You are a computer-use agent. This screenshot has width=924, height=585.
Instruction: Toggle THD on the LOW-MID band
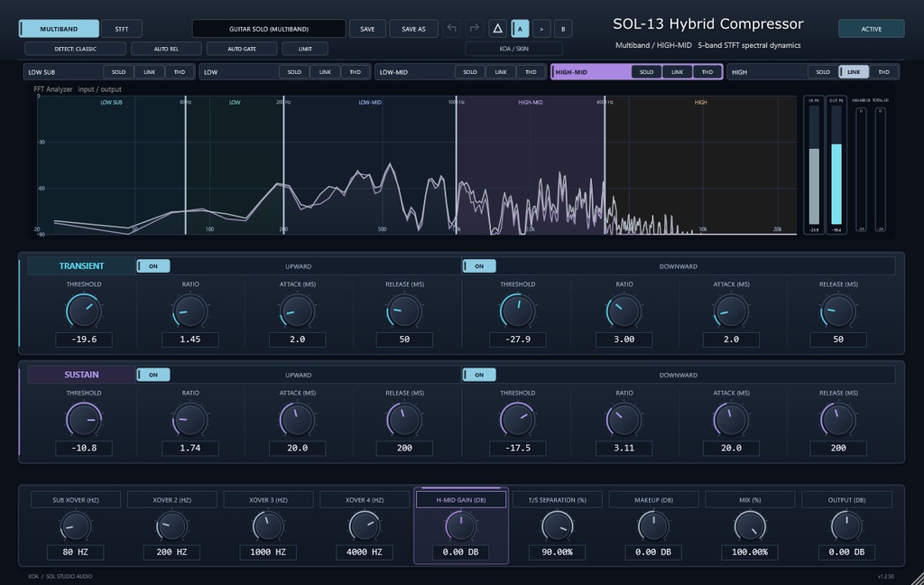tap(531, 72)
